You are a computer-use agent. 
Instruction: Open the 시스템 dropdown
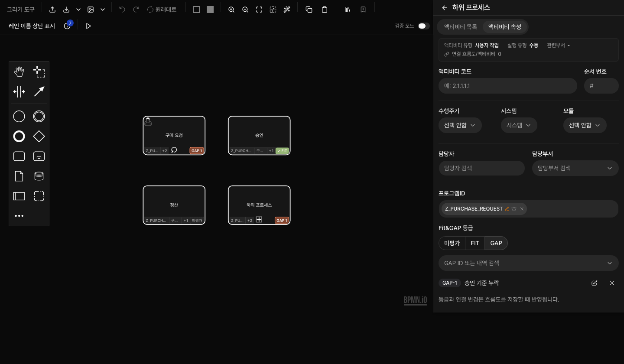click(519, 125)
